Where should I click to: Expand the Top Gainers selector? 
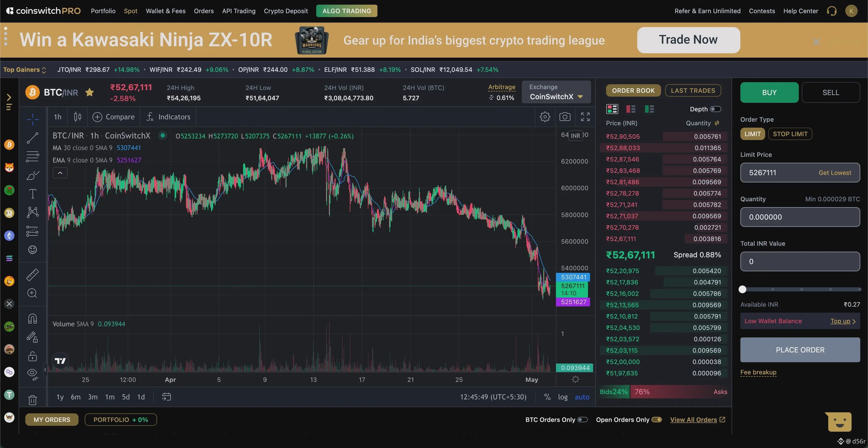pyautogui.click(x=25, y=70)
